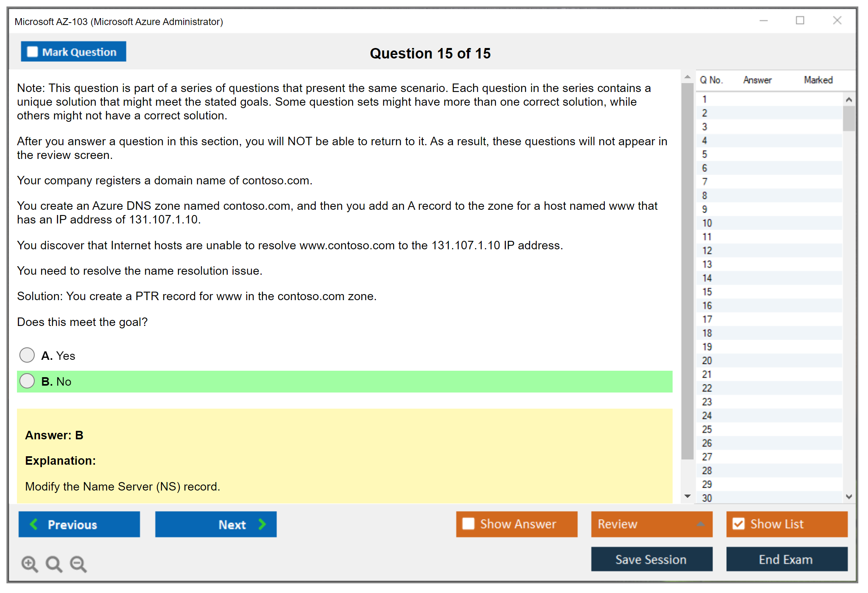The image size is (868, 593).
Task: Click the Save Session button
Action: pyautogui.click(x=651, y=559)
